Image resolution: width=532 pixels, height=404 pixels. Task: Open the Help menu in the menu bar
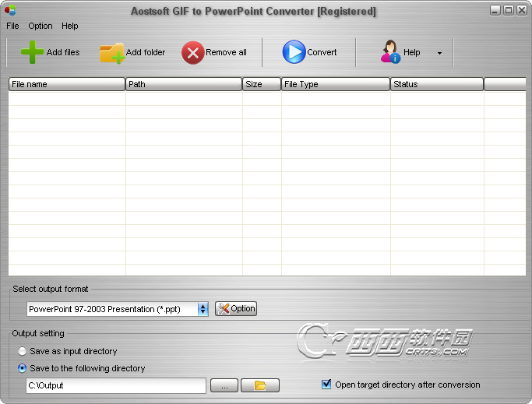70,26
